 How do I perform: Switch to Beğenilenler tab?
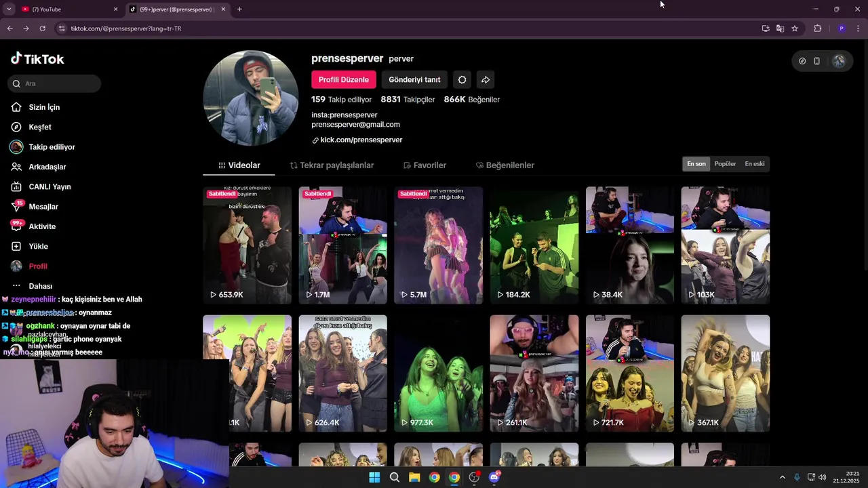click(505, 165)
